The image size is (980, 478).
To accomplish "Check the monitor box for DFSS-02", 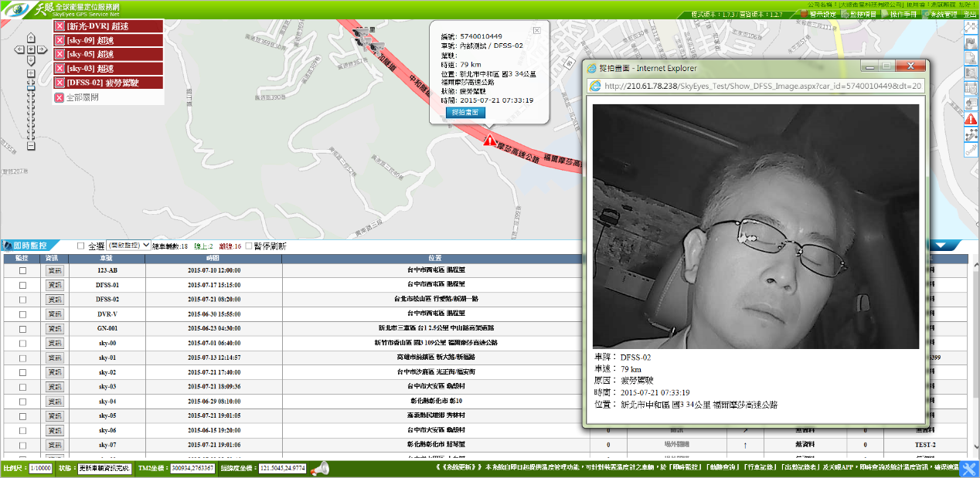I will coord(23,299).
